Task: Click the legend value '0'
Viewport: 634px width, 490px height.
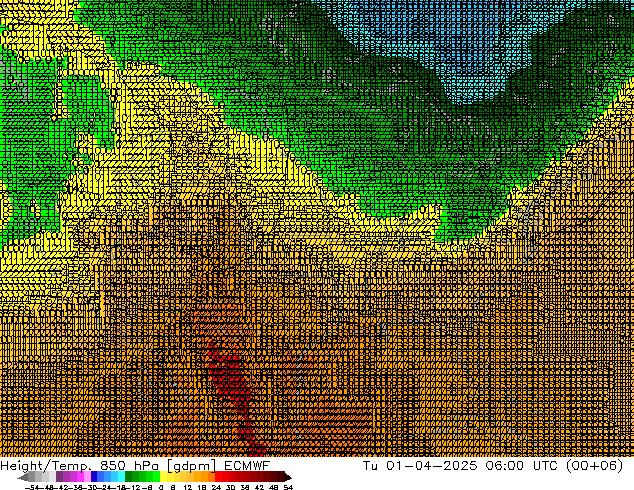Action: [161, 487]
